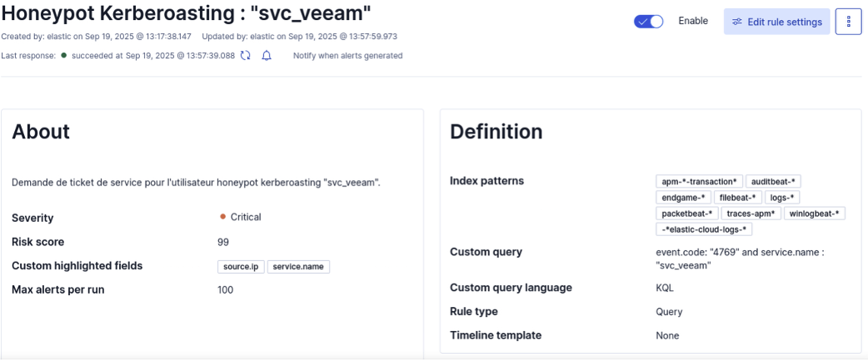868x362 pixels.
Task: Click the orange Critical severity dot
Action: click(x=223, y=217)
